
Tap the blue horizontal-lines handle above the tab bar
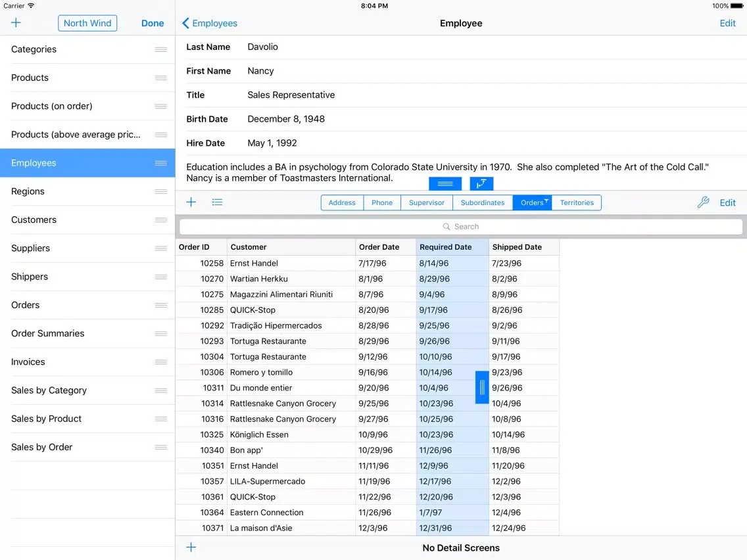coord(445,183)
